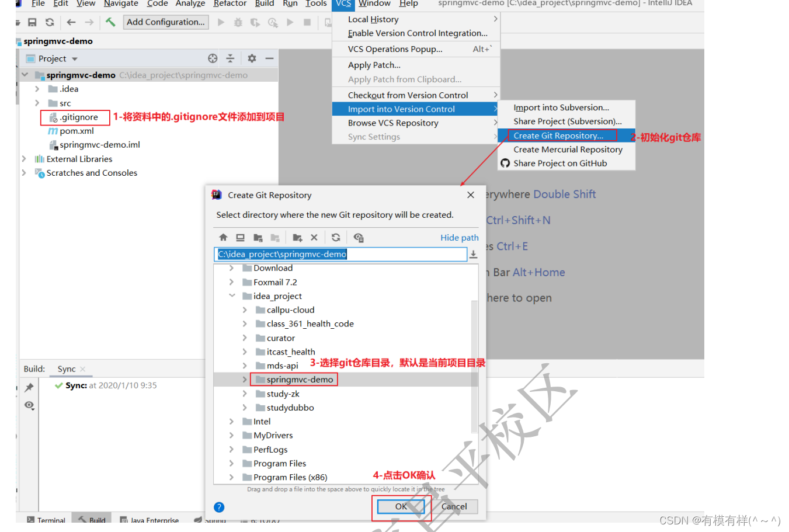Image resolution: width=789 pixels, height=532 pixels.
Task: Open recent paths history arrow beside path field
Action: 473,254
